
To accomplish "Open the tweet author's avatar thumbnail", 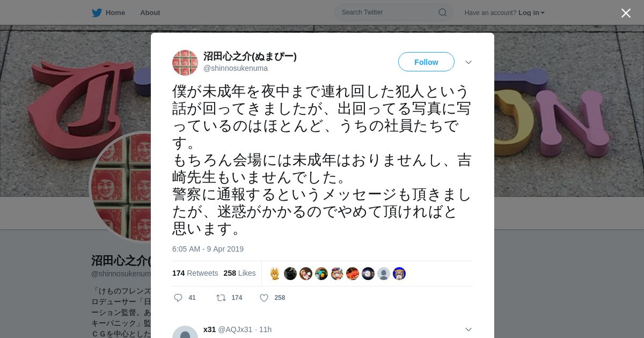I will [185, 63].
